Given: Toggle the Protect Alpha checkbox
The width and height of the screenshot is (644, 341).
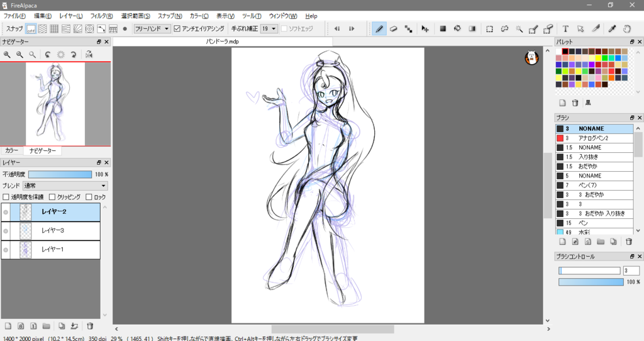Looking at the screenshot, I should click(x=6, y=197).
